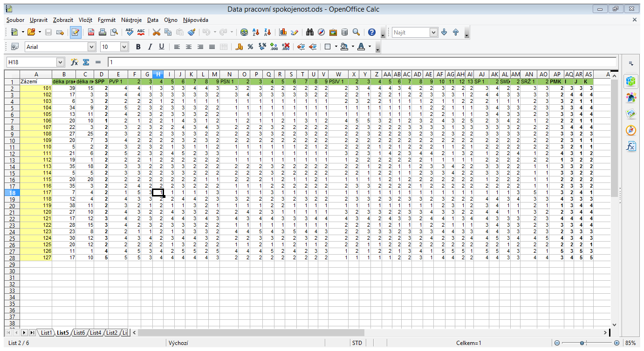Toggle Italic formatting
Viewport: 644px width, 351px height.
[x=150, y=47]
